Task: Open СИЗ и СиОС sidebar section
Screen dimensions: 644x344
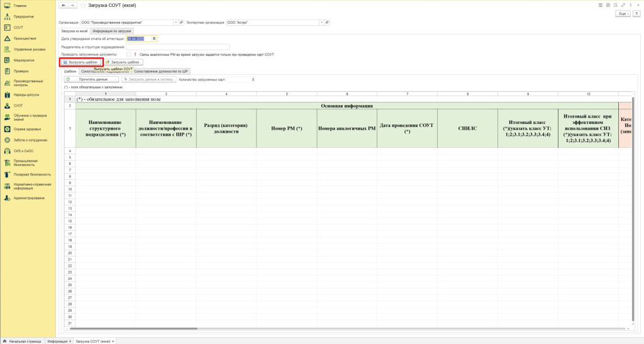Action: coord(23,151)
